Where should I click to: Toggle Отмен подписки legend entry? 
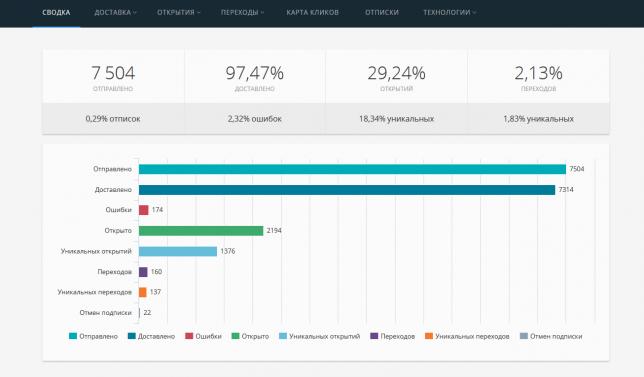tap(551, 336)
